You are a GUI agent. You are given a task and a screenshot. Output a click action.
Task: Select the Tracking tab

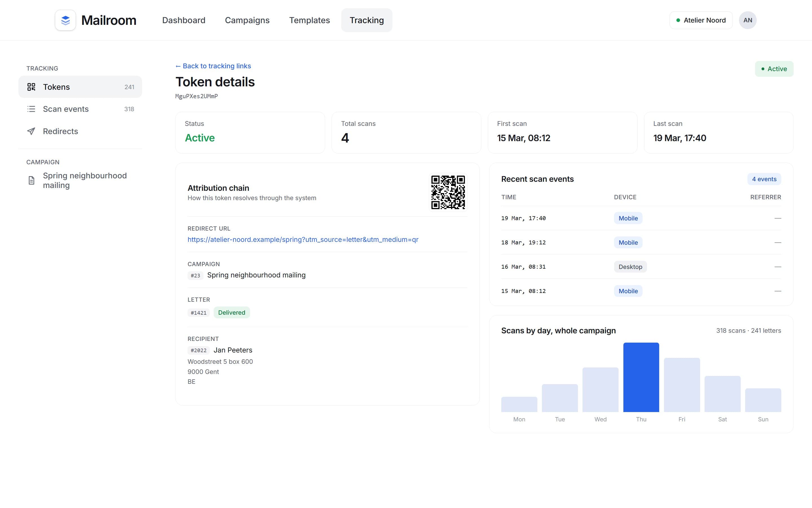click(367, 20)
